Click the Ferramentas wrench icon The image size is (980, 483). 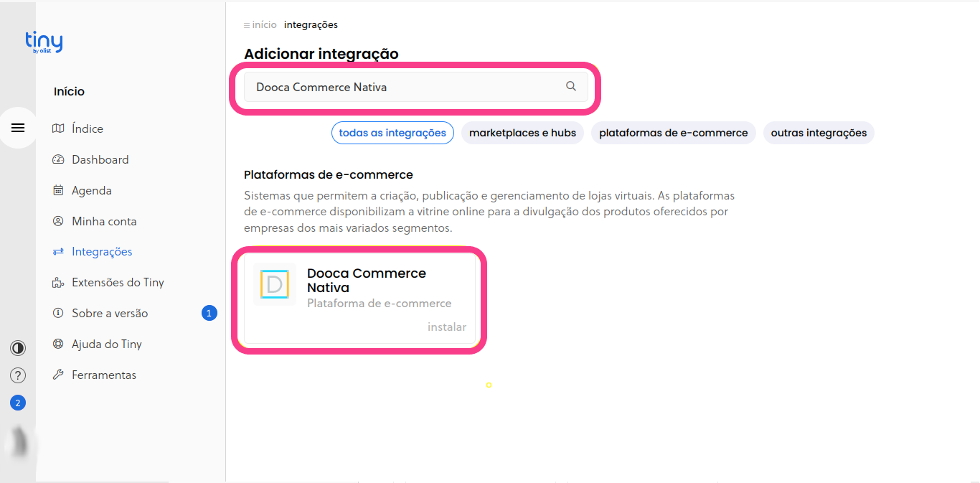(58, 375)
